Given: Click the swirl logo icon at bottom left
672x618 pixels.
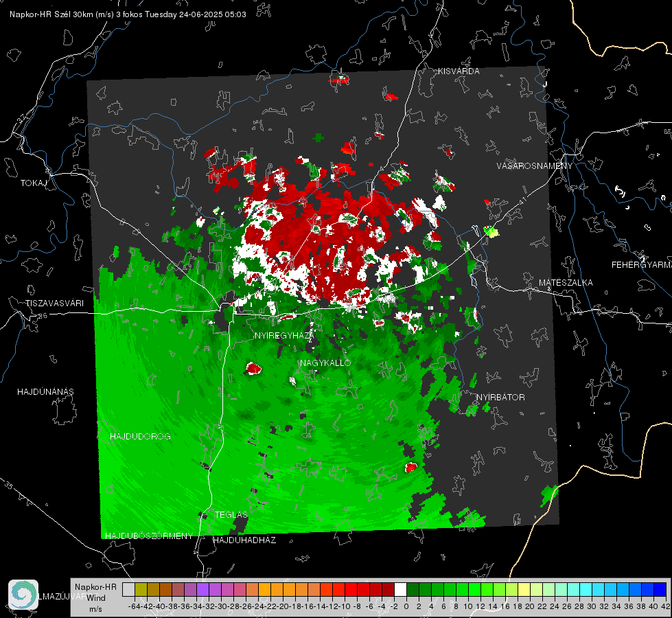Looking at the screenshot, I should pos(23,595).
